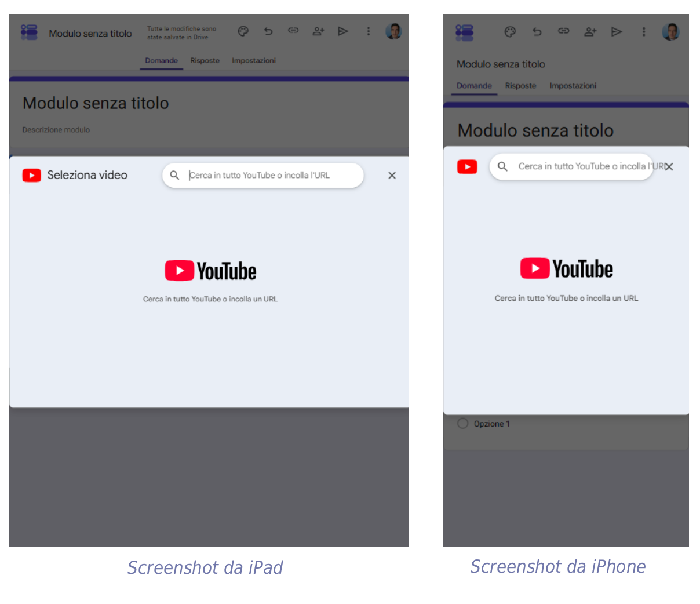The image size is (700, 604).
Task: Focus YouTube search field in iPhone dialog
Action: point(571,167)
